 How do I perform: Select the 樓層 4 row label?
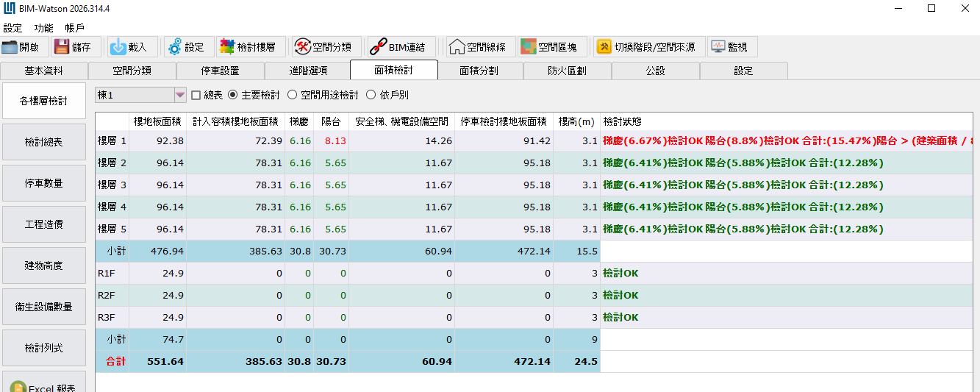point(112,207)
